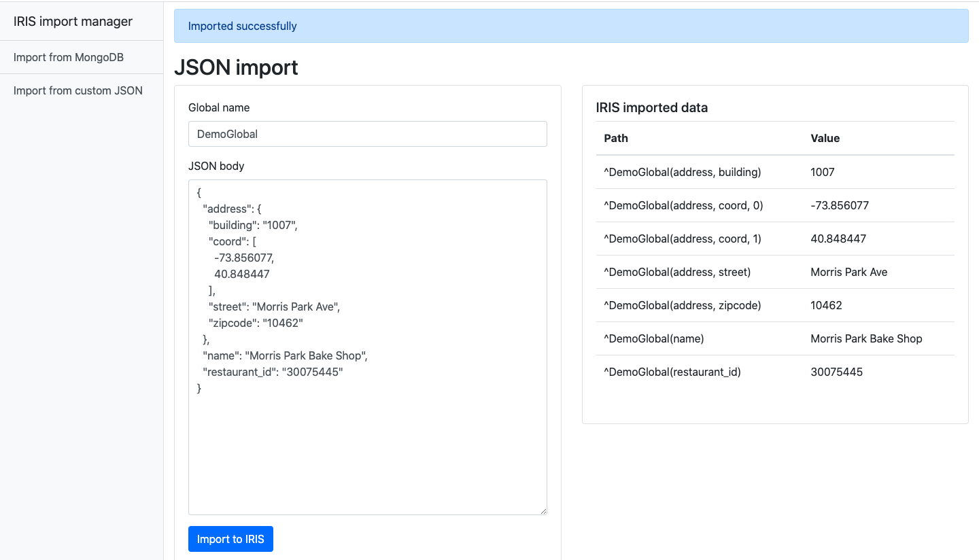Grab the JSON body textarea resize handle

(543, 510)
